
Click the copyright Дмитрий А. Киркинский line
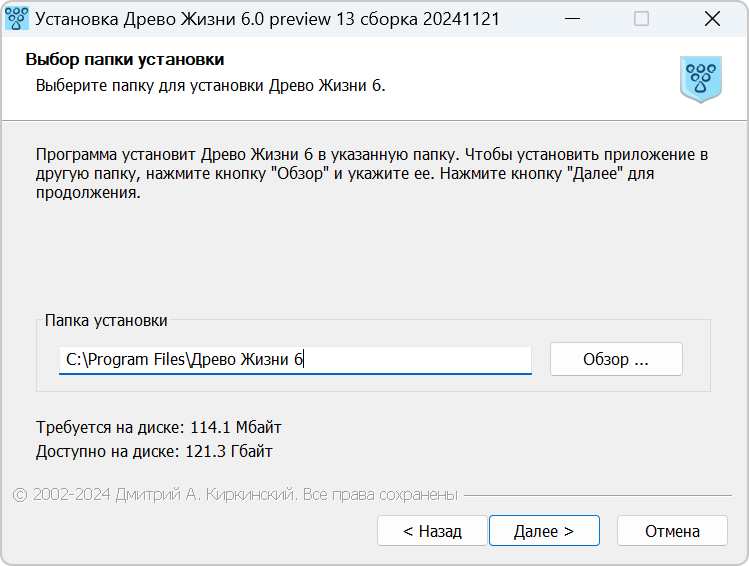coord(235,495)
